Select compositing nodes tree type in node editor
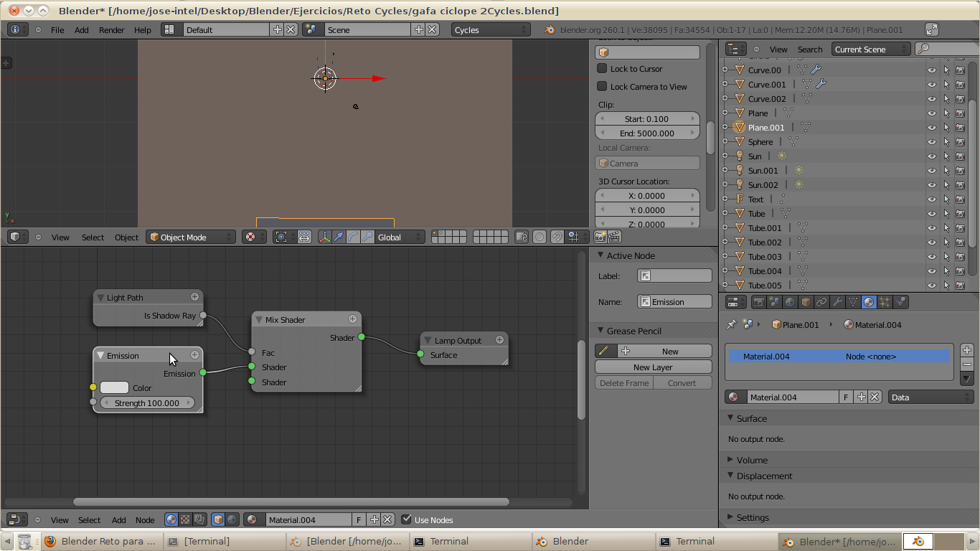 pos(199,519)
